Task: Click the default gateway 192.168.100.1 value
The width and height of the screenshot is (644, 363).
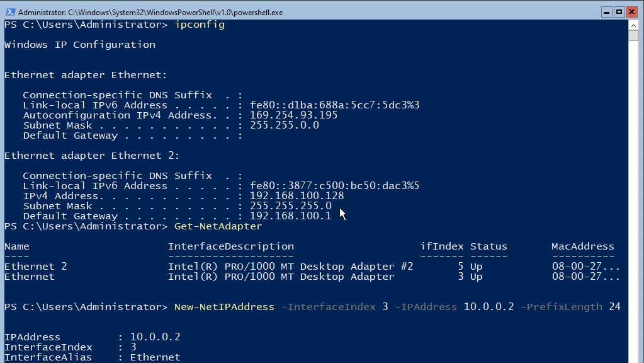Action: click(290, 216)
